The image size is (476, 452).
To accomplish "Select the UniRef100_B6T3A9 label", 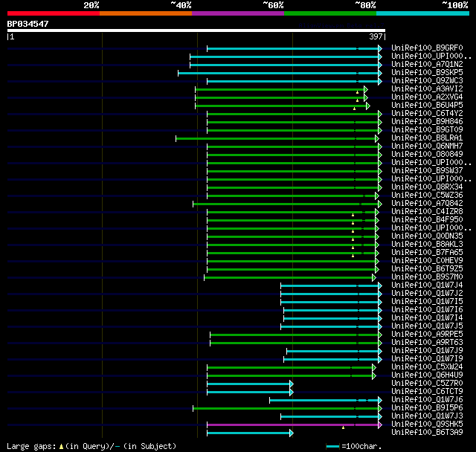I will pos(427,433).
